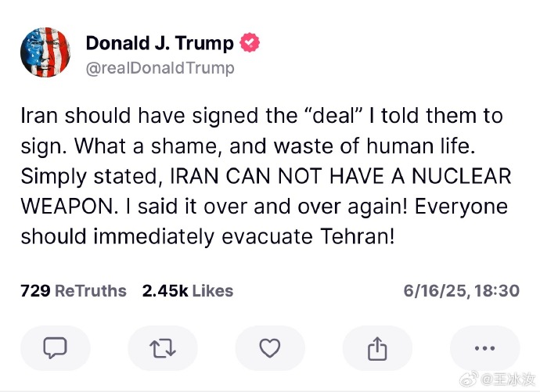Click the word "Tehran!" in the post
540x392 pixels.
click(x=356, y=236)
